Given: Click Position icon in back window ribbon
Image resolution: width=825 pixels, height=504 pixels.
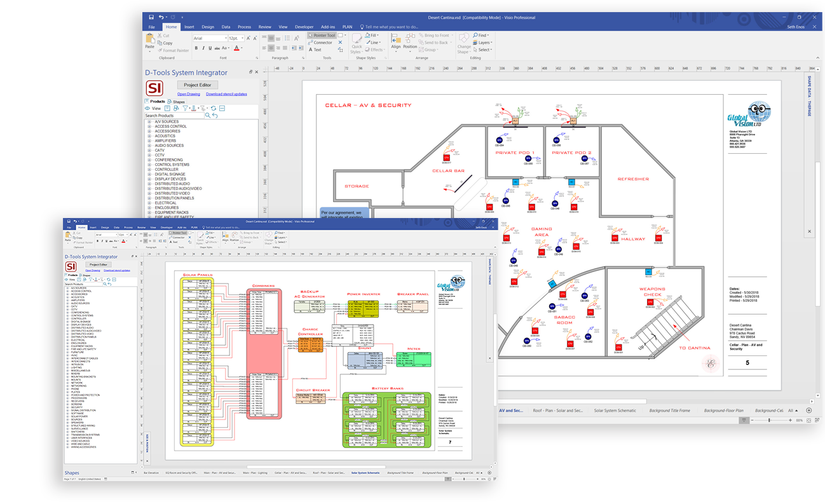Looking at the screenshot, I should [x=410, y=39].
